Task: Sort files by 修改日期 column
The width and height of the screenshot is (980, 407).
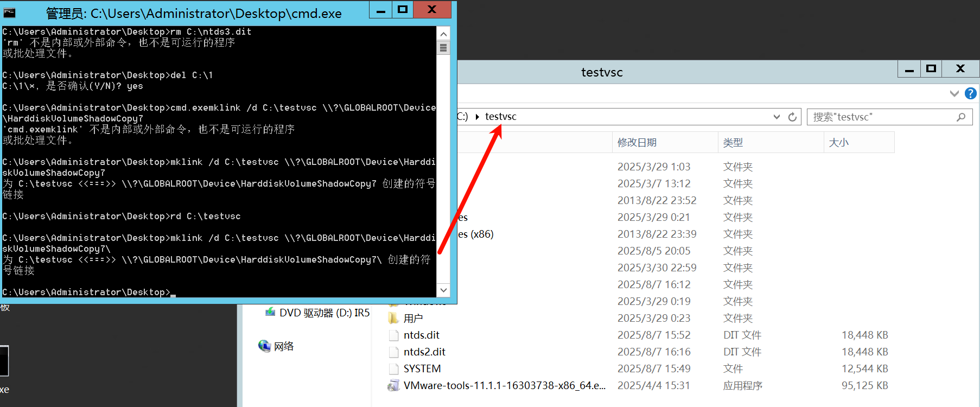Action: coord(637,143)
